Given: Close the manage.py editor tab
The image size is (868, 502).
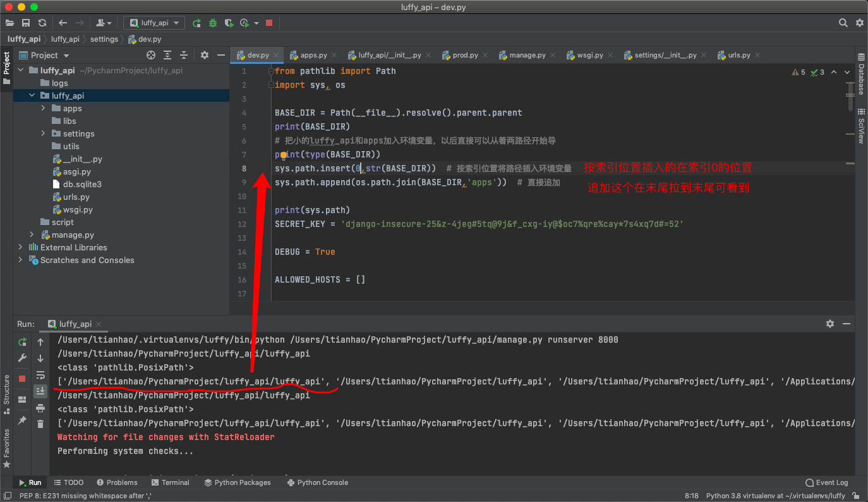Looking at the screenshot, I should coord(552,56).
